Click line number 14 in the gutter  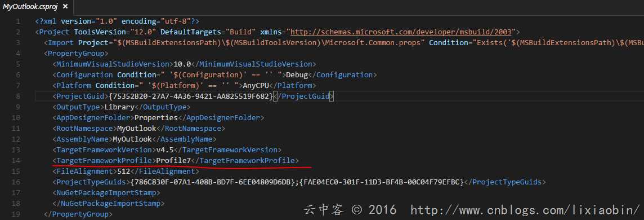[16, 160]
